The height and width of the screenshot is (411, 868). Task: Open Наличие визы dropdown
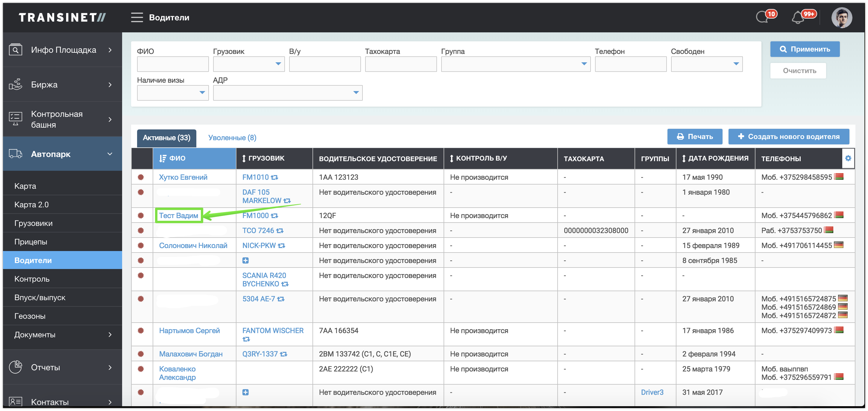[172, 92]
